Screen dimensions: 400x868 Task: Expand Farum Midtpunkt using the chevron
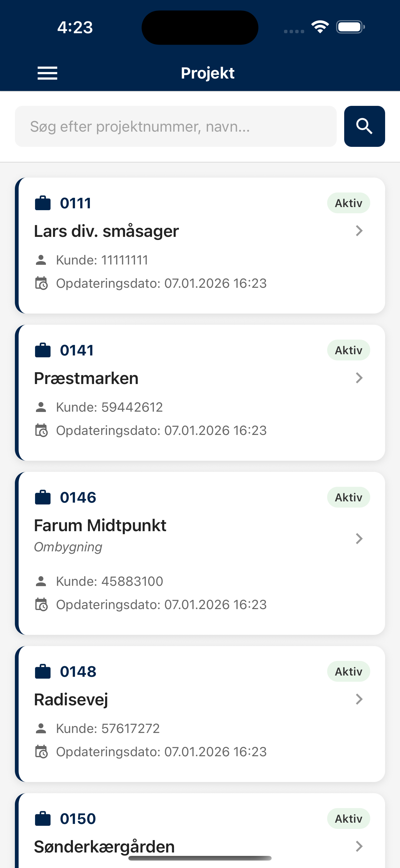point(359,538)
